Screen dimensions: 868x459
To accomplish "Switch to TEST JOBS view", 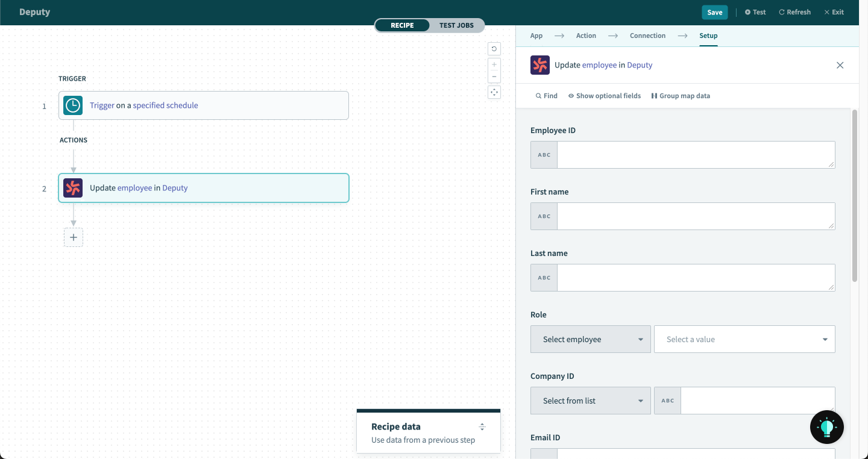I will (456, 25).
